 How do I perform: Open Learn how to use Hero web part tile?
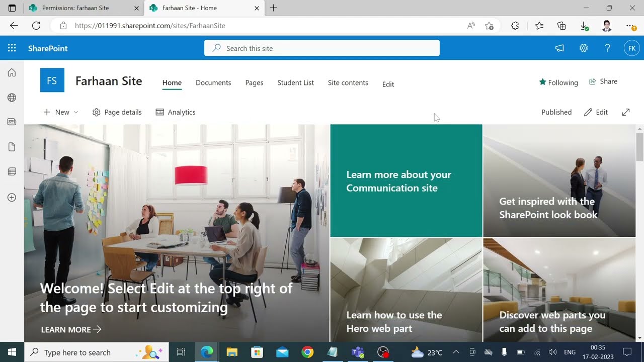coord(406,290)
